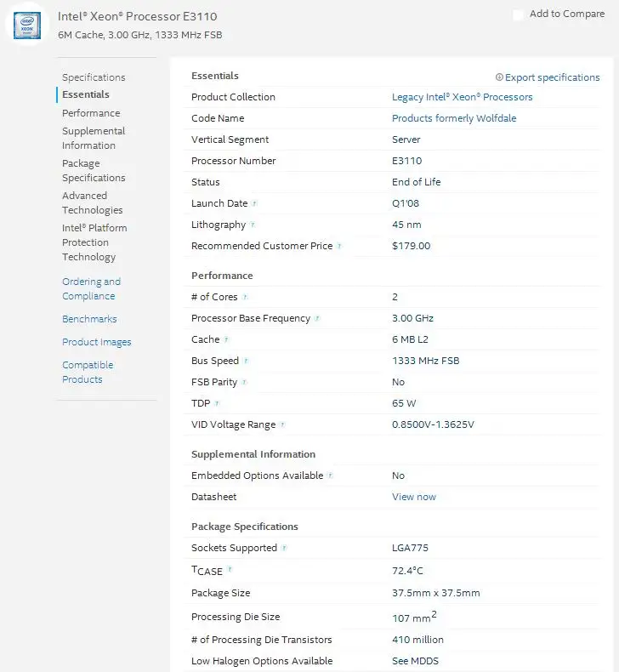This screenshot has height=672, width=619.
Task: Go to Supplemental Information sidebar item
Action: point(94,138)
